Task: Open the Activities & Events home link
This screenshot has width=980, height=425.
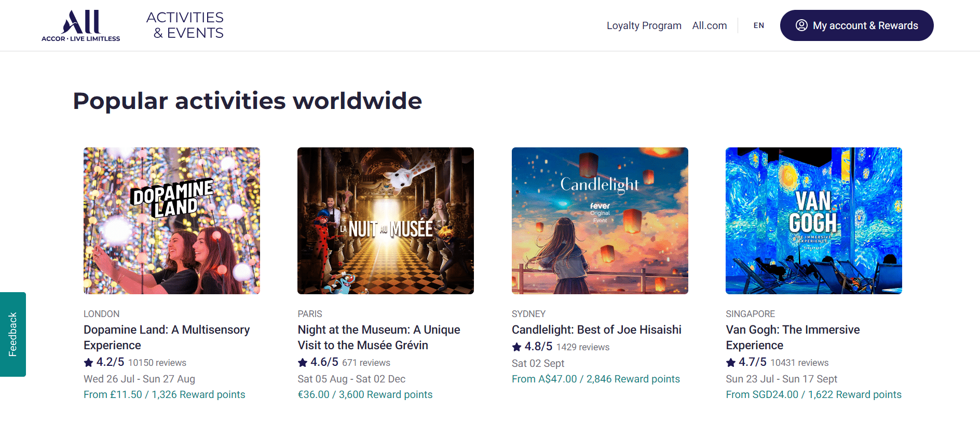Action: (185, 25)
